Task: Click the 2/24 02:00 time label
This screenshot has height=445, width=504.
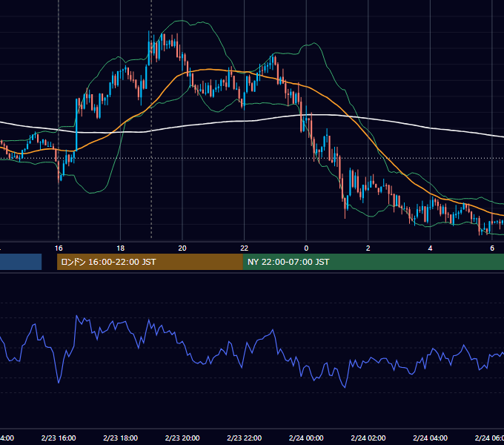Action: click(x=368, y=438)
